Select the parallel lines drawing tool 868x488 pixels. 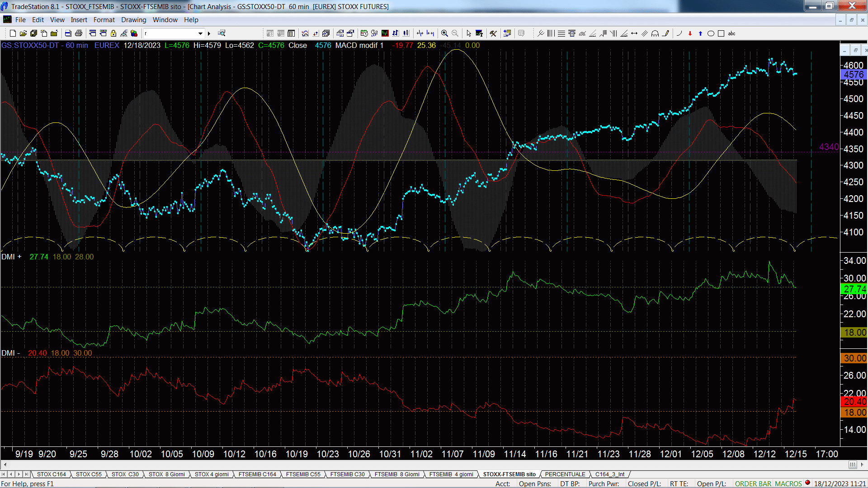(645, 33)
